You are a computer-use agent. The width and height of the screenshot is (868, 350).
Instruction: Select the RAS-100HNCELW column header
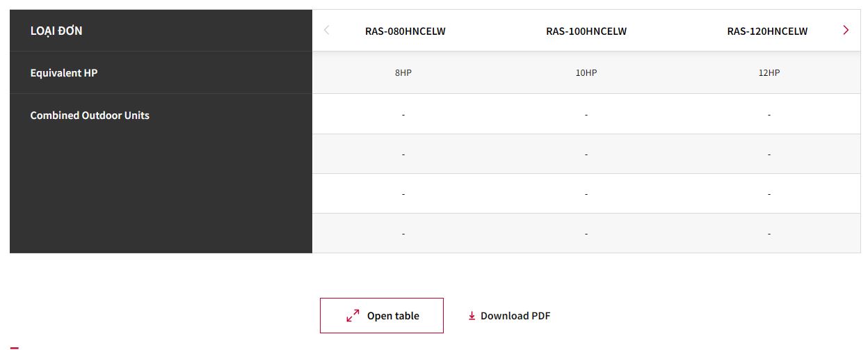point(586,31)
